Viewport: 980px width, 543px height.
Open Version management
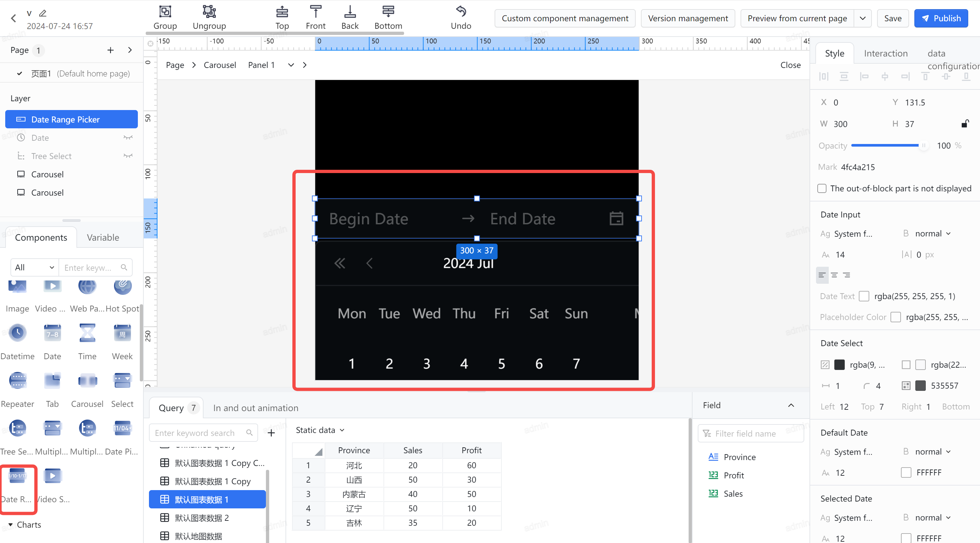point(688,18)
